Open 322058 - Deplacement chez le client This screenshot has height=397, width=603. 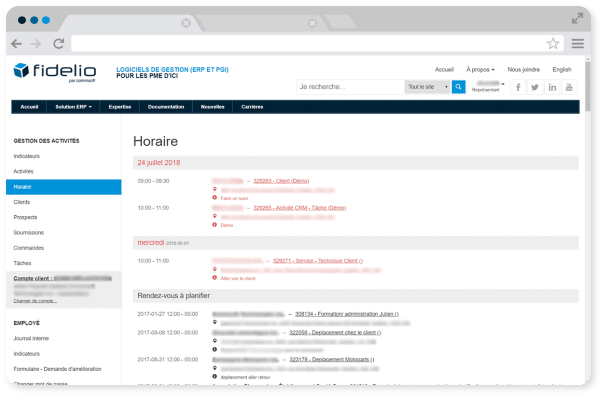[x=335, y=332]
